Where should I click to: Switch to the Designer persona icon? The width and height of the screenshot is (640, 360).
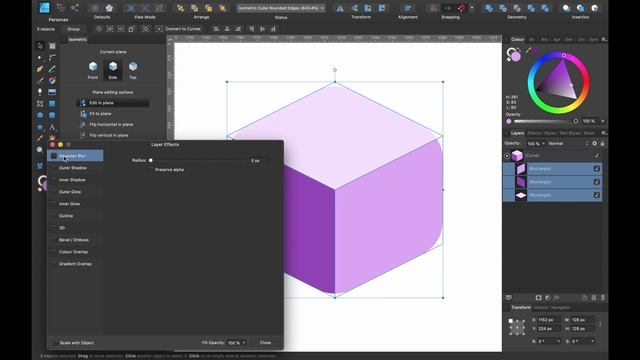[44, 7]
